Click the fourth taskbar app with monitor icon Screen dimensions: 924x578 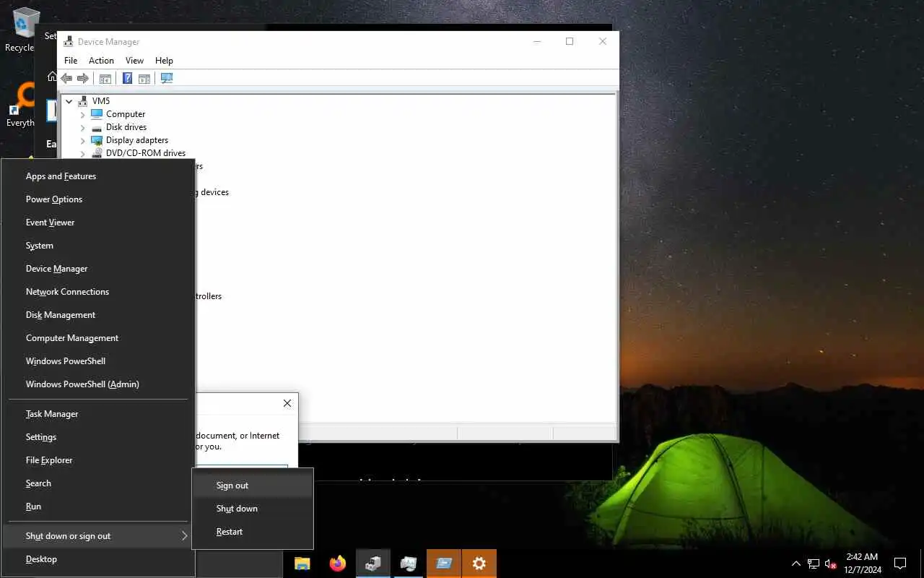(409, 564)
